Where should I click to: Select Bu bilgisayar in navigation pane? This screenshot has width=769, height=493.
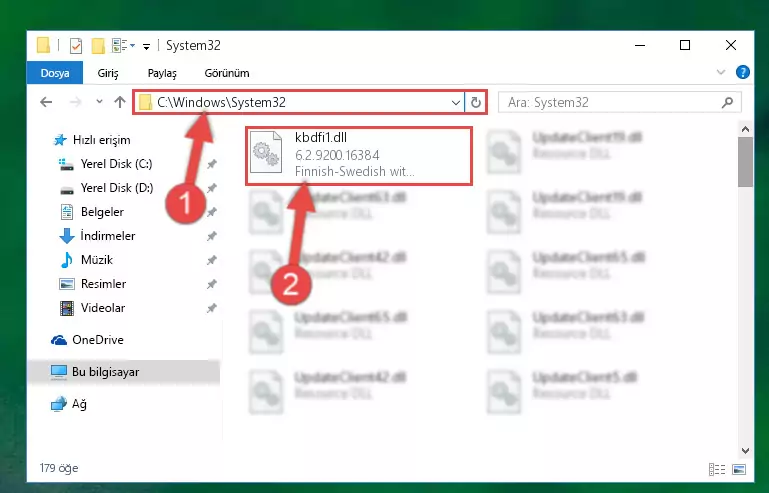click(x=124, y=372)
